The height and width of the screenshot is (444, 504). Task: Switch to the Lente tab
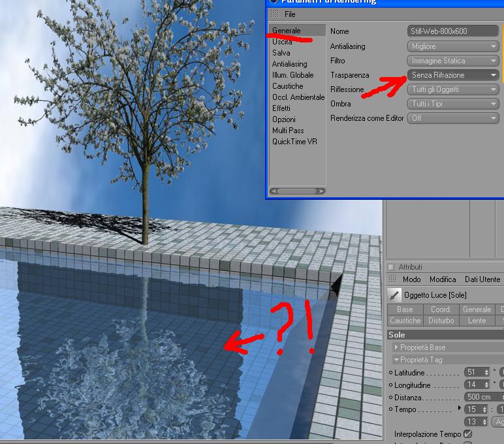[x=477, y=321]
